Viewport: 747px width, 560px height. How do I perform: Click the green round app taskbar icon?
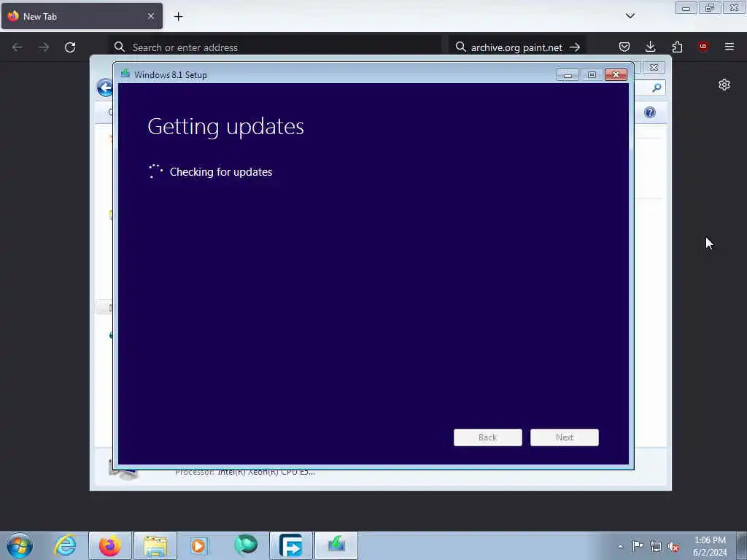point(246,545)
